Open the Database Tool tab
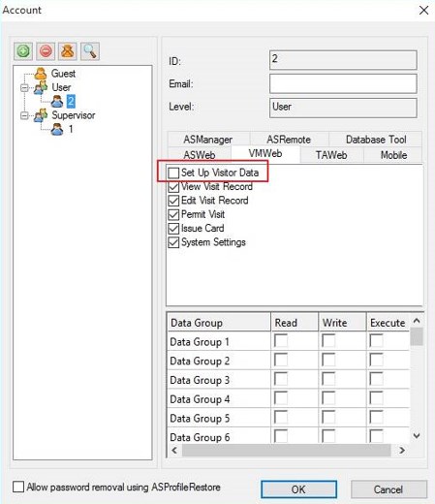This screenshot has width=435, height=504. click(376, 140)
